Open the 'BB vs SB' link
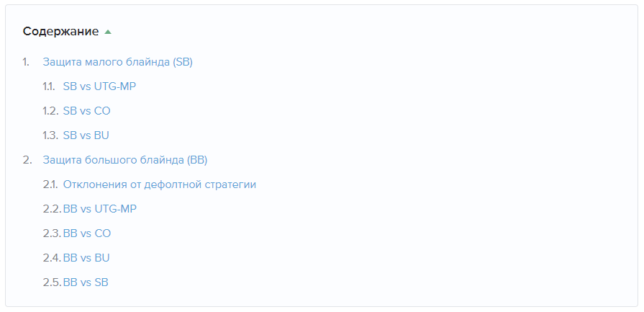Image resolution: width=644 pixels, height=312 pixels. click(x=86, y=282)
